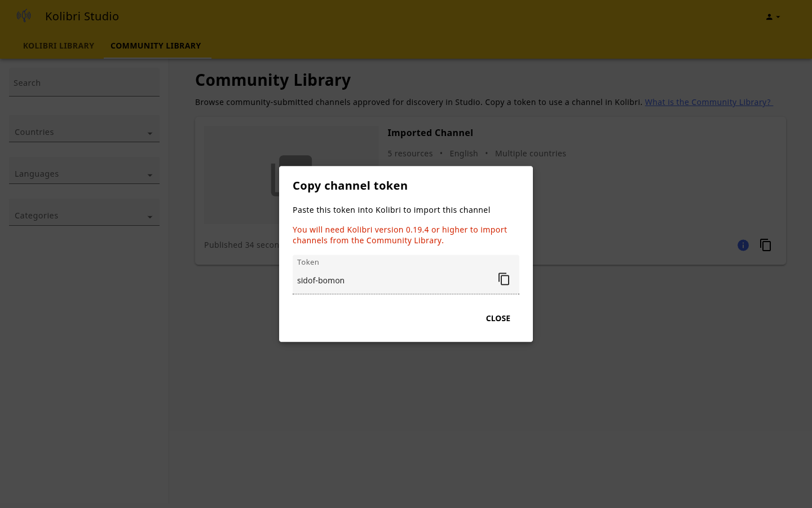Open the Imported Channel title

tap(430, 133)
